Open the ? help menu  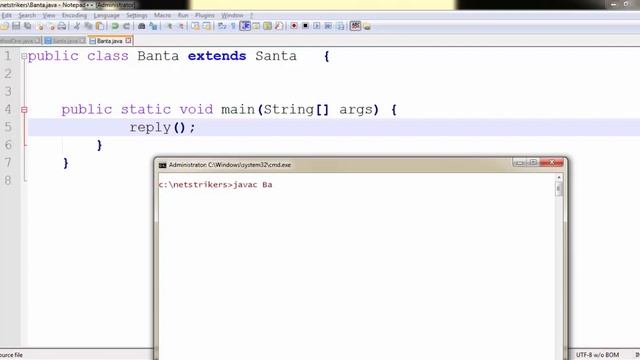251,16
